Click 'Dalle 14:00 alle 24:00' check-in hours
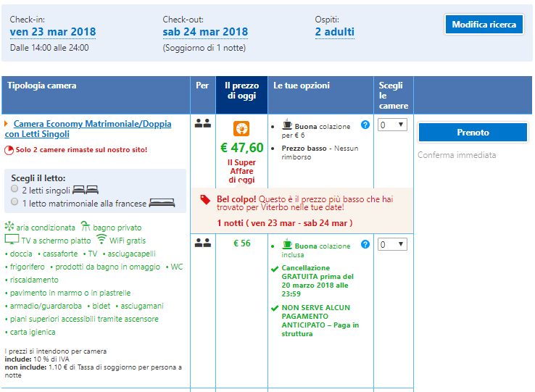Viewport: 535px width, 392px height. click(x=49, y=48)
